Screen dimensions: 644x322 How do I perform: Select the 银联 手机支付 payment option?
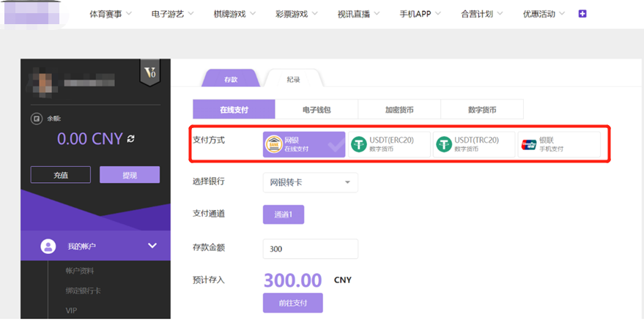(558, 145)
